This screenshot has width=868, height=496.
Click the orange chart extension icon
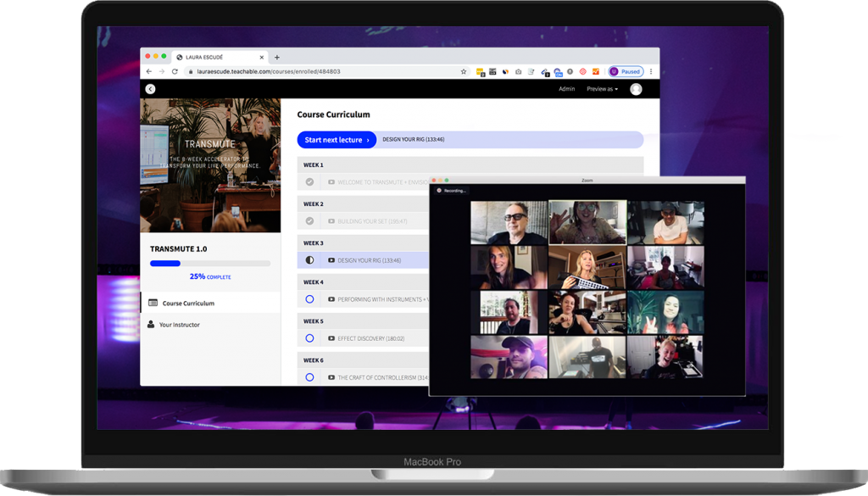596,71
